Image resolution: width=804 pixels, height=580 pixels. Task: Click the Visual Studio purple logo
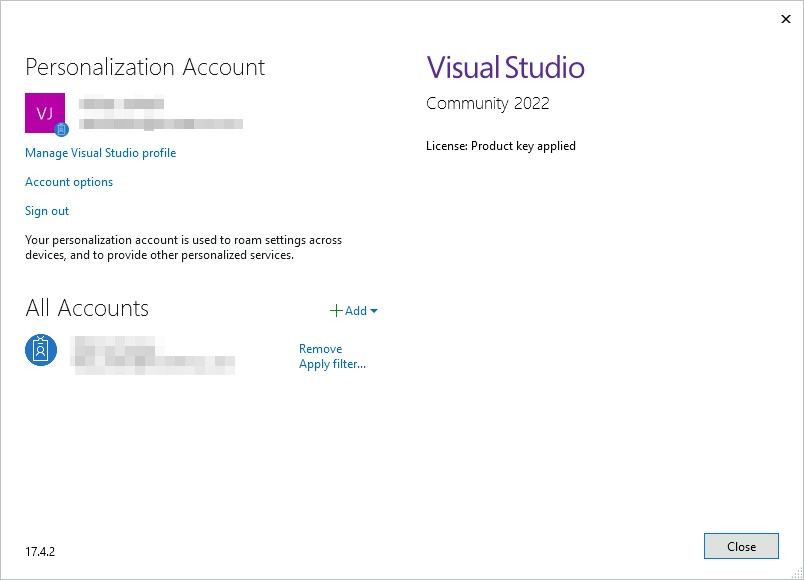click(x=505, y=68)
